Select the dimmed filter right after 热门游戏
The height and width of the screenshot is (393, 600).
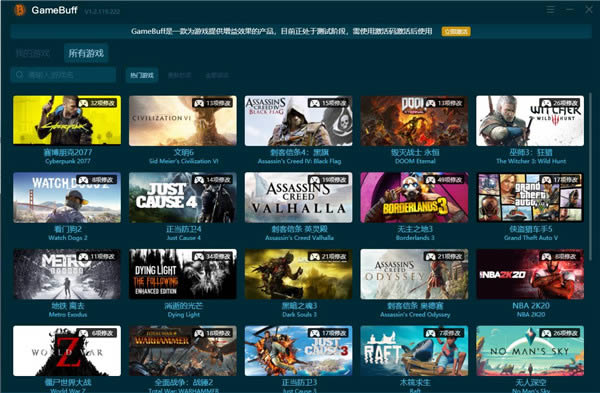179,75
